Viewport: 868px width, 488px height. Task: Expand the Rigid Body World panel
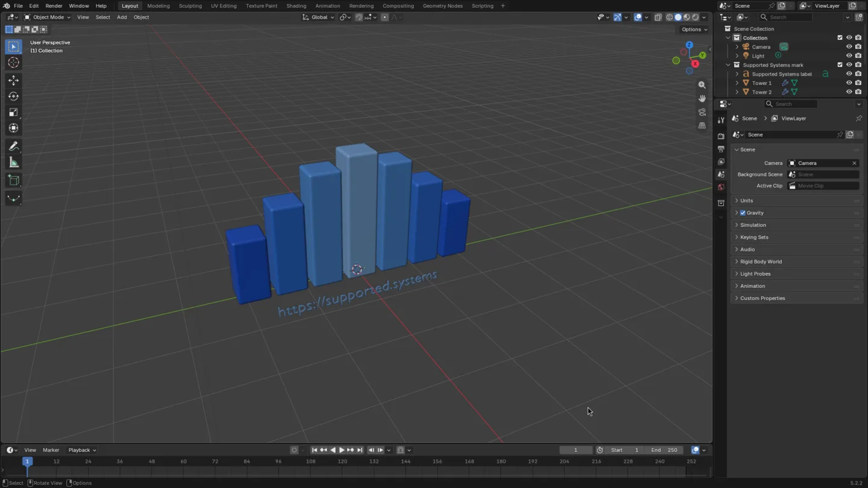796,261
